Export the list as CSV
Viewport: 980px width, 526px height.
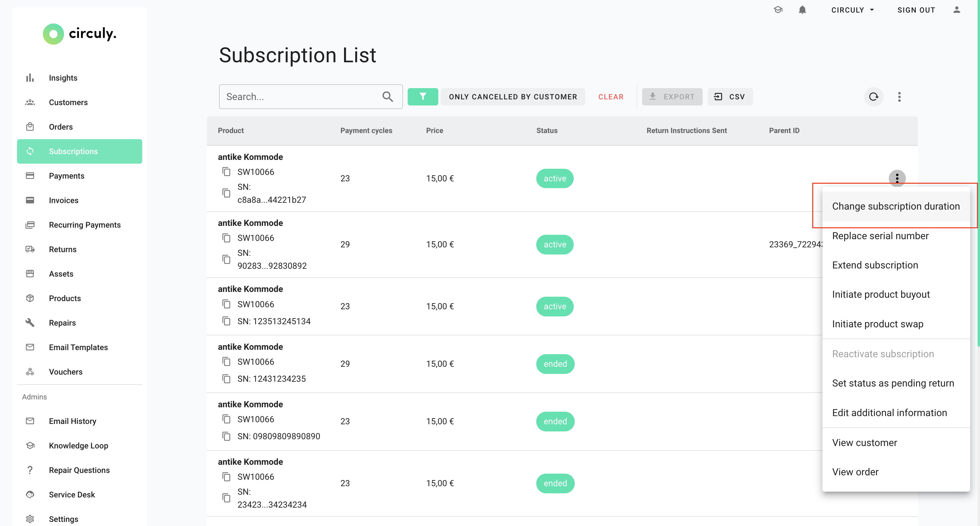pos(730,96)
